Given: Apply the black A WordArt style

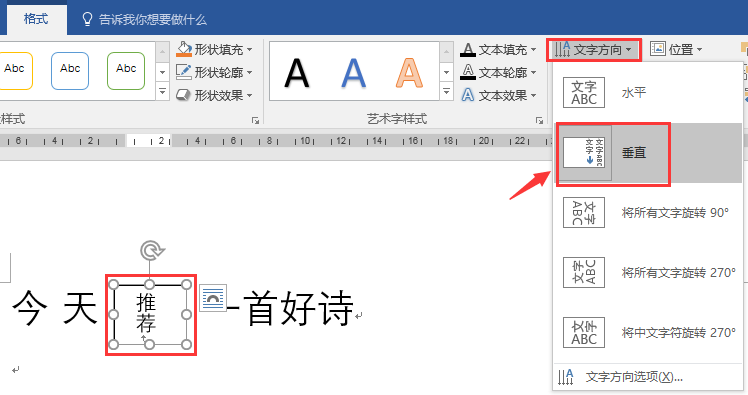Looking at the screenshot, I should pos(297,73).
